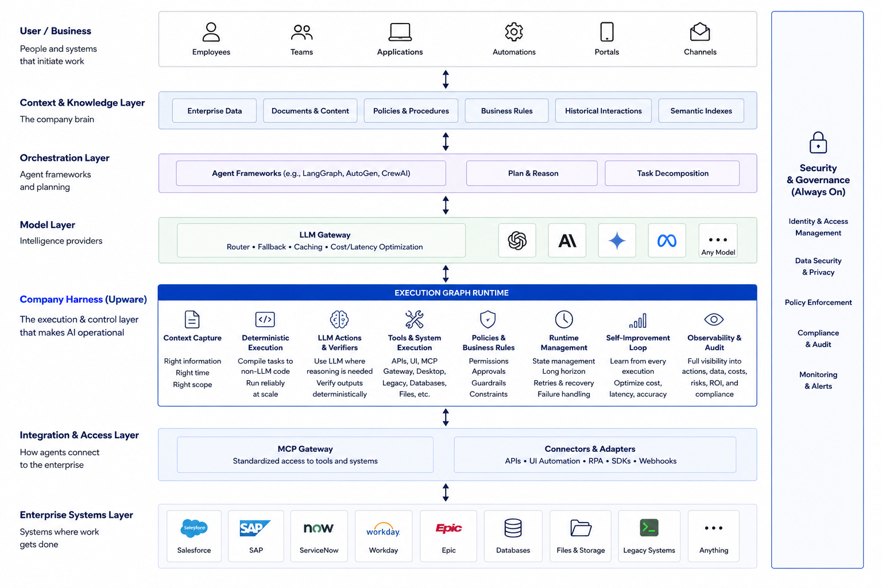The width and height of the screenshot is (882, 588).
Task: Select the Semantic Indexes box
Action: (701, 111)
